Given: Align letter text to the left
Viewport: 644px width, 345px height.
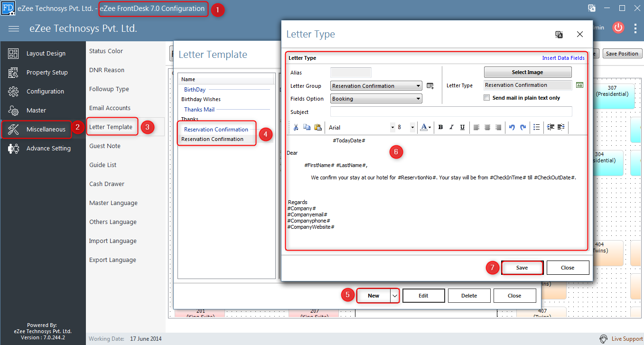Looking at the screenshot, I should click(476, 127).
